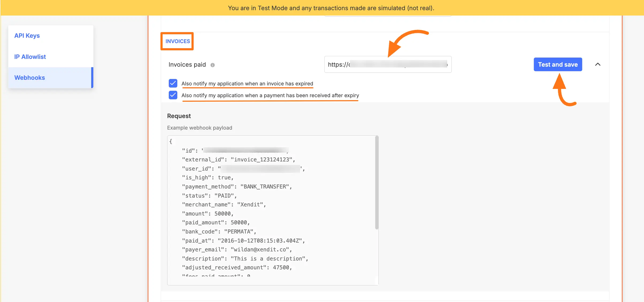Click the Test Mode warning banner
This screenshot has height=302, width=644.
pyautogui.click(x=322, y=8)
